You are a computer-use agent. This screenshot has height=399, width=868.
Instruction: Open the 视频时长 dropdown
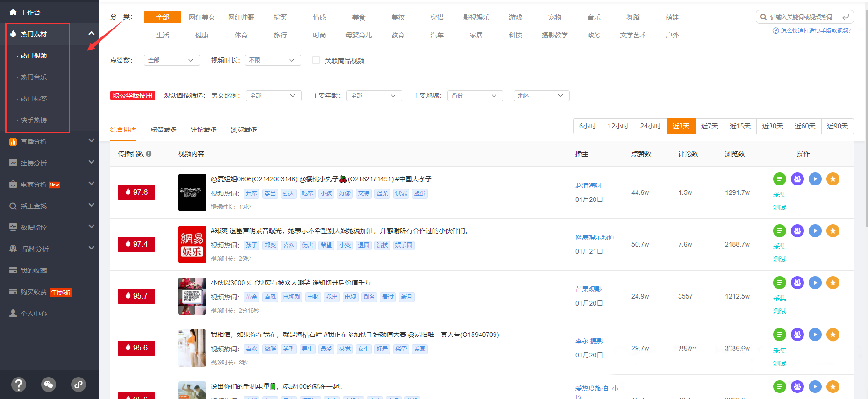(273, 60)
